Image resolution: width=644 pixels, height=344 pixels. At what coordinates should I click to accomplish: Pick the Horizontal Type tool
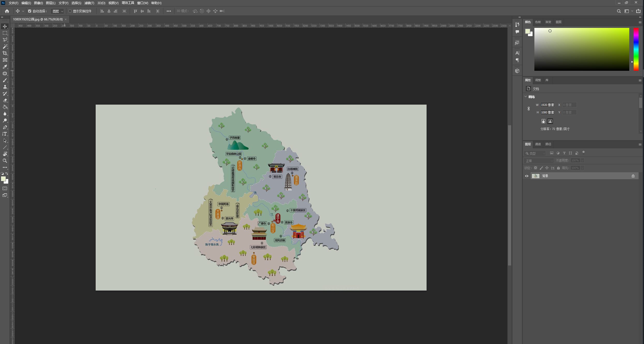[5, 134]
